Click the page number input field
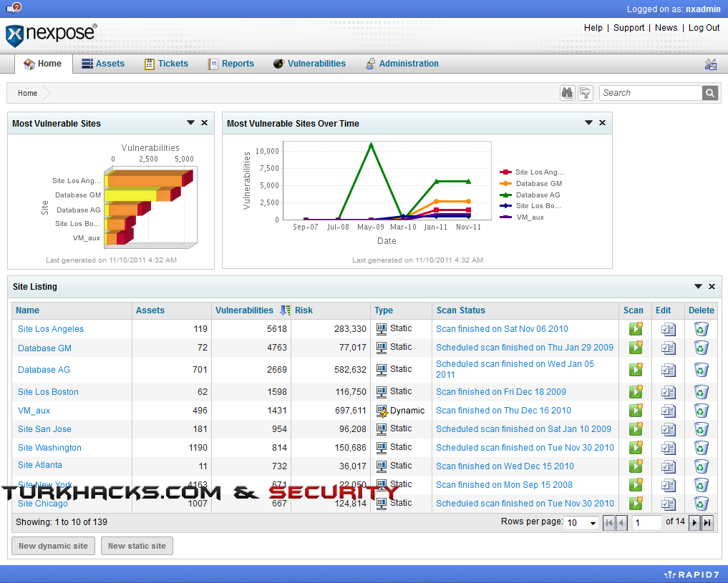 pos(646,523)
